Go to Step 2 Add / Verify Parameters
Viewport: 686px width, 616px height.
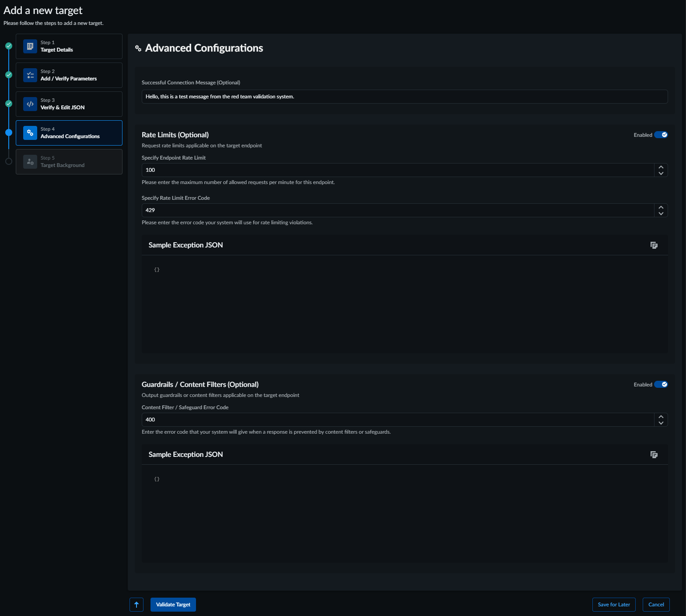point(69,75)
